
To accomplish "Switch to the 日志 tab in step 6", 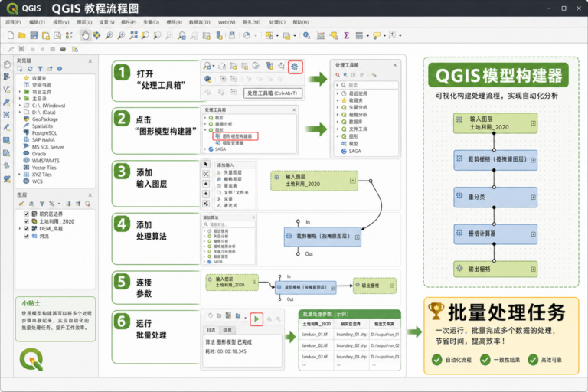I will coord(211,330).
